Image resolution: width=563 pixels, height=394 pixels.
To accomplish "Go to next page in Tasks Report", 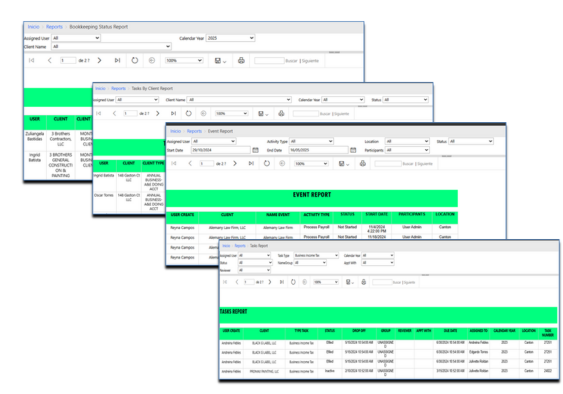I will click(x=270, y=282).
